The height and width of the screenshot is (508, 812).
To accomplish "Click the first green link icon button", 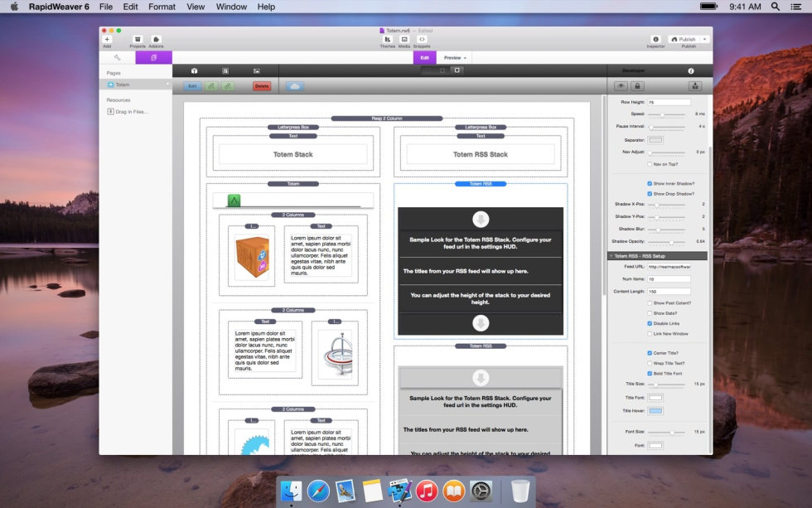I will [211, 86].
